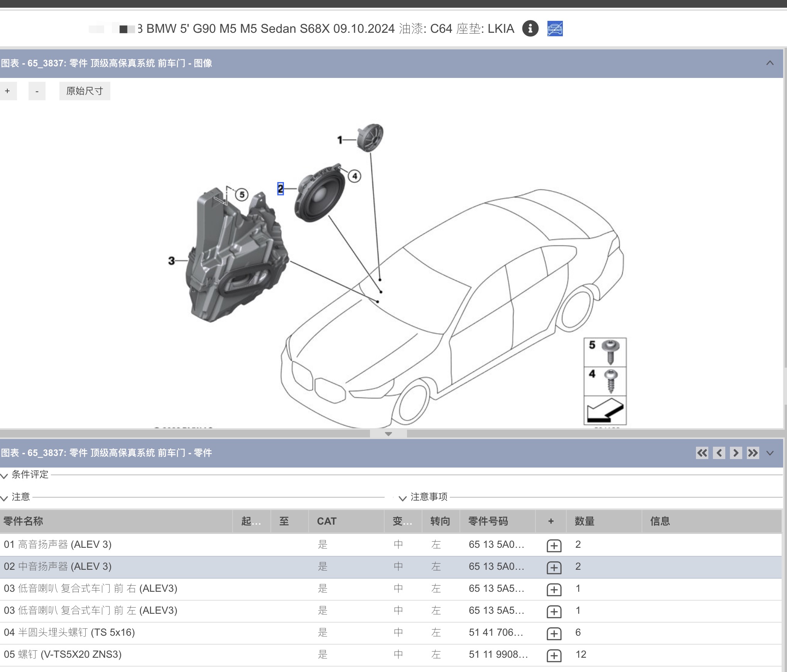
Task: Add part 05 螺钉 with plus icon
Action: 554,655
